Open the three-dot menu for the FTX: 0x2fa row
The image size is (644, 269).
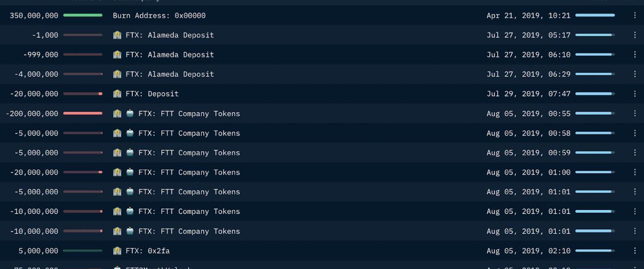pos(635,251)
